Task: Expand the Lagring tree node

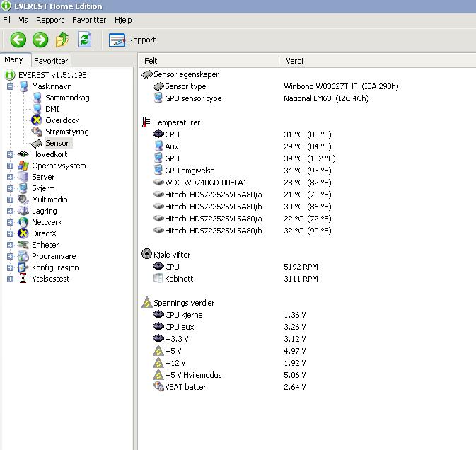Action: pyautogui.click(x=11, y=211)
